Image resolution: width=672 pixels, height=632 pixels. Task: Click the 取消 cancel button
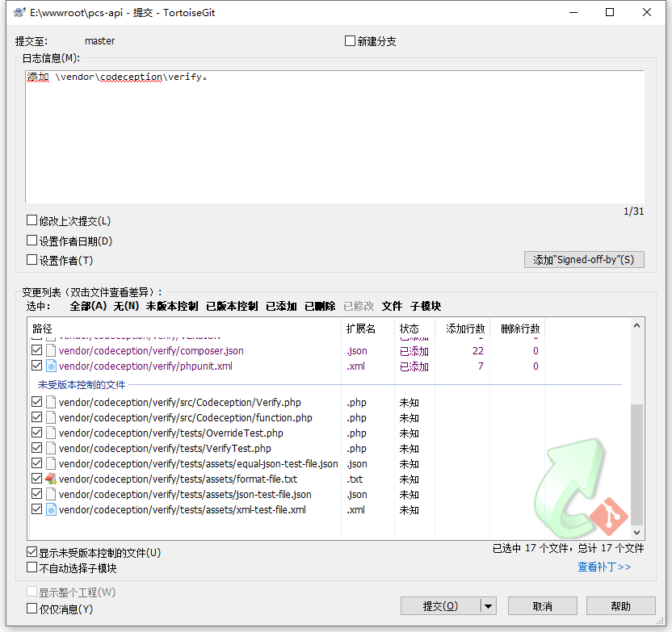(x=543, y=606)
